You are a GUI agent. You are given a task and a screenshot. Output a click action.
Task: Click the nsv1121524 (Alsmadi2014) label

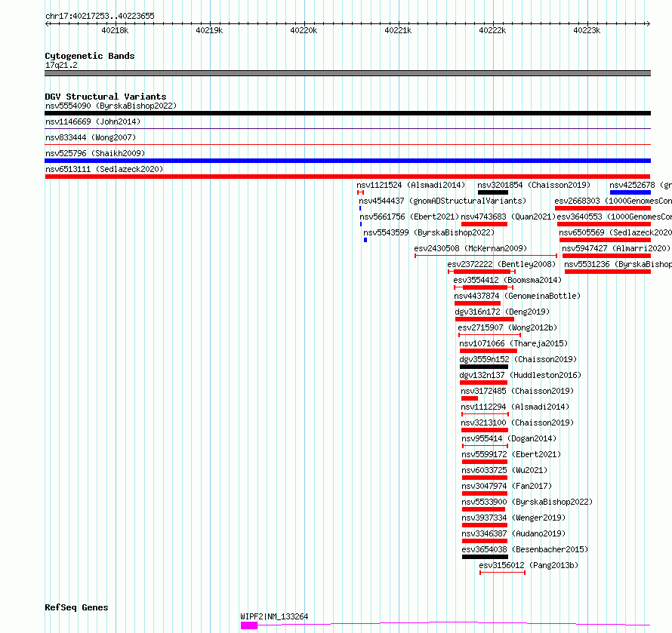pos(411,185)
